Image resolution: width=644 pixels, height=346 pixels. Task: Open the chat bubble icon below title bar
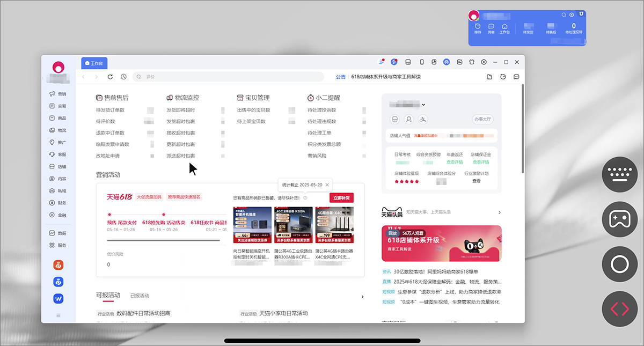(x=516, y=77)
